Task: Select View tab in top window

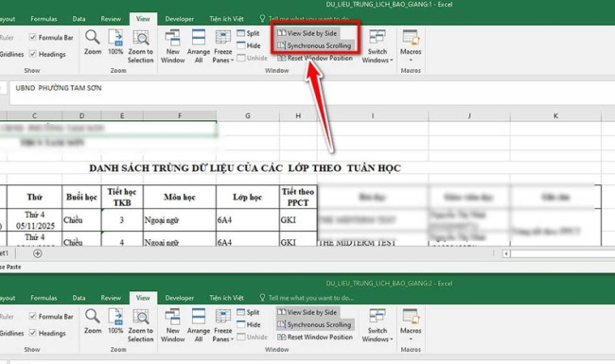Action: click(x=143, y=19)
